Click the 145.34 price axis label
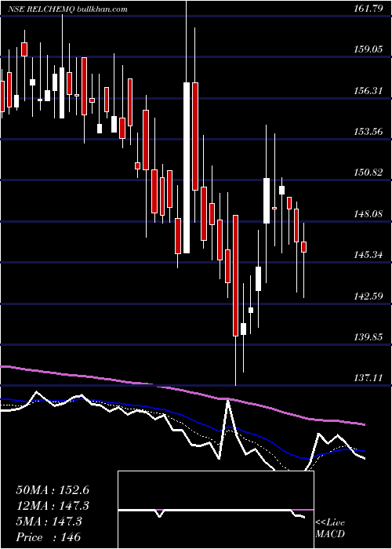 (368, 255)
